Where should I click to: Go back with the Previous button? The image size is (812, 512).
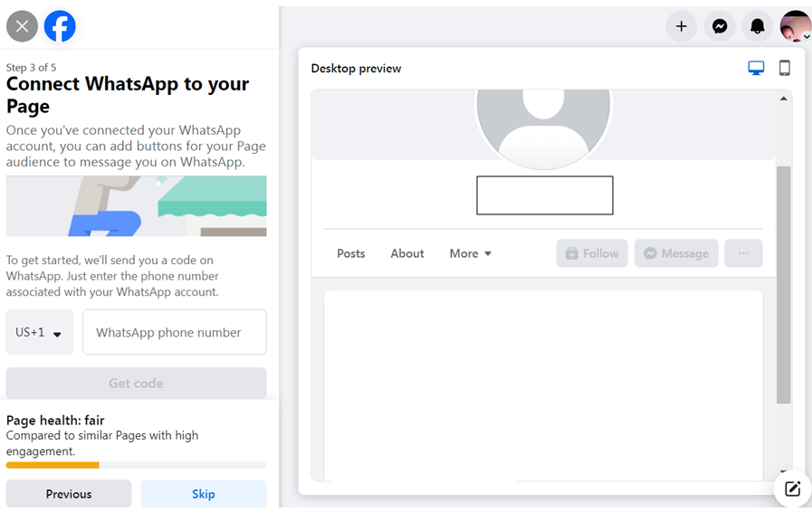(x=69, y=494)
